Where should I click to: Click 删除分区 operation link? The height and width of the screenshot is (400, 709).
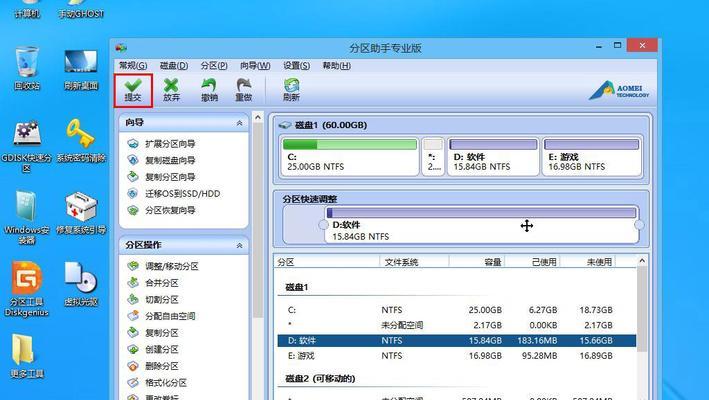point(161,366)
